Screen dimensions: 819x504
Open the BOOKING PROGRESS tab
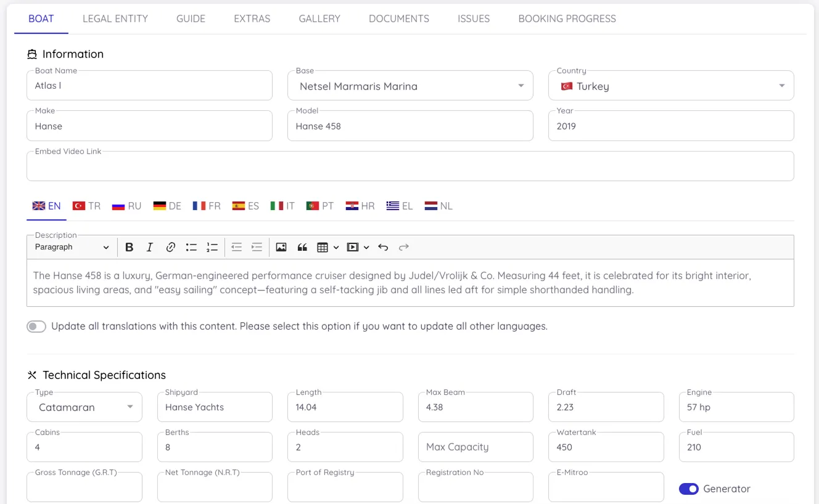(x=567, y=18)
